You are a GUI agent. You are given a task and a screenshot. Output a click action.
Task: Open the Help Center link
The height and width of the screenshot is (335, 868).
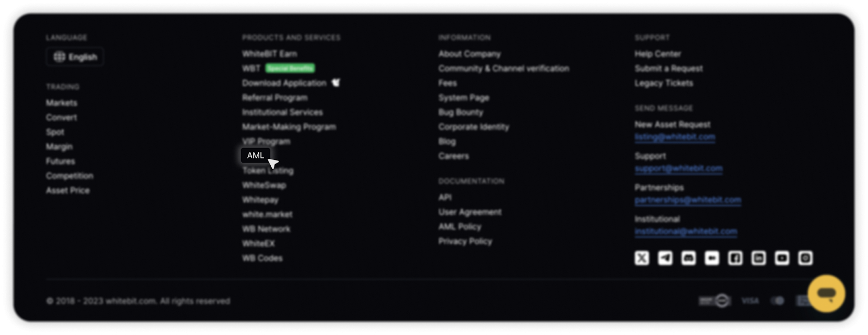(658, 54)
